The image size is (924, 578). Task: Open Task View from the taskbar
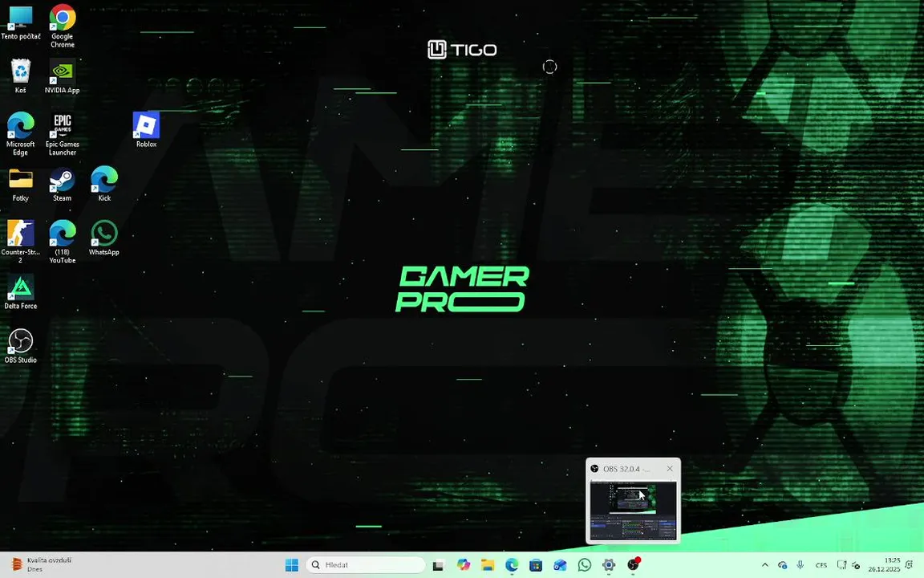[x=439, y=565]
